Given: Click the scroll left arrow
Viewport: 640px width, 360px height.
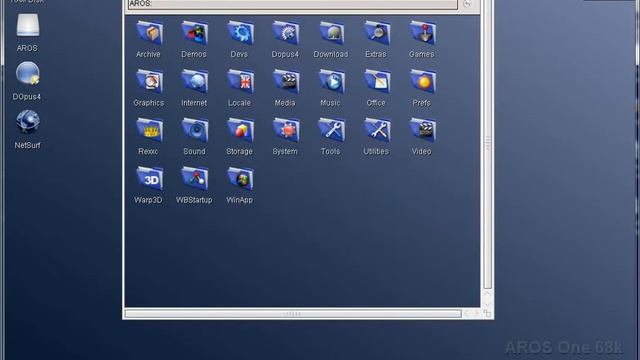Looking at the screenshot, I should coord(467,313).
